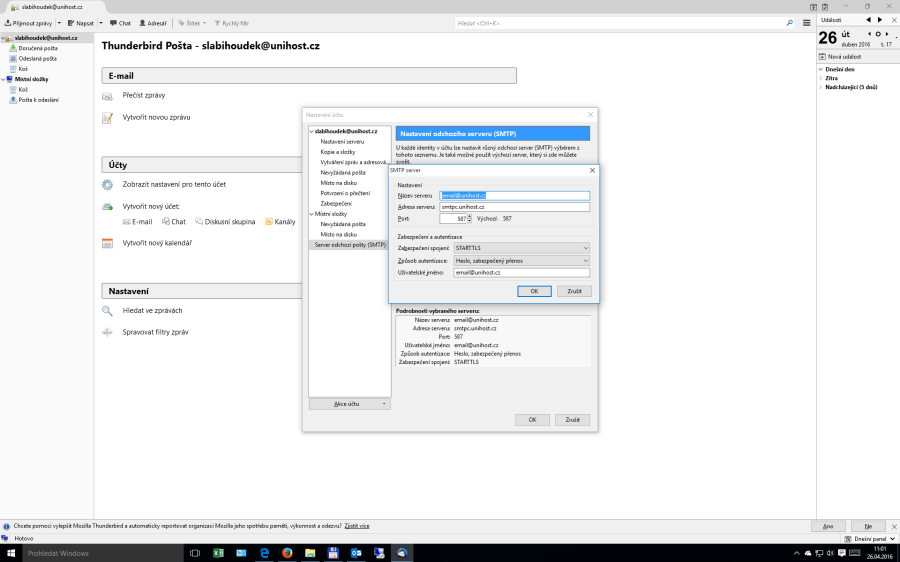Click the search magnifier icon
Image resolution: width=900 pixels, height=562 pixels.
pos(790,23)
